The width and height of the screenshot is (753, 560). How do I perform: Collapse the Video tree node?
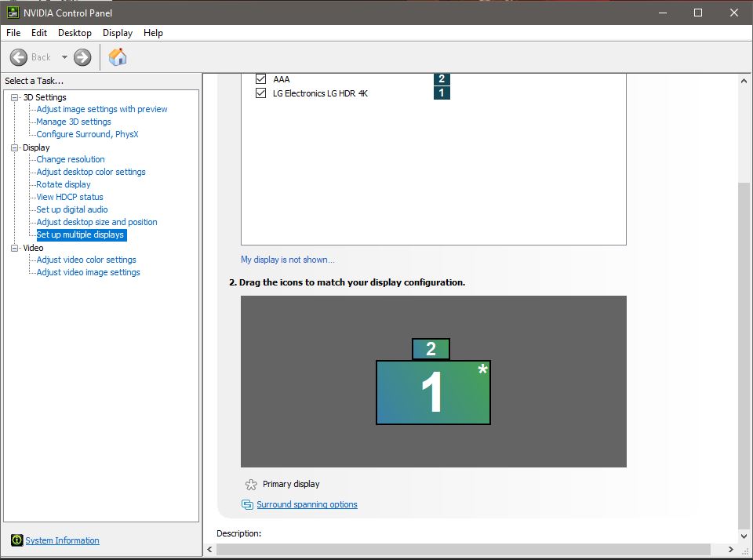click(x=14, y=248)
